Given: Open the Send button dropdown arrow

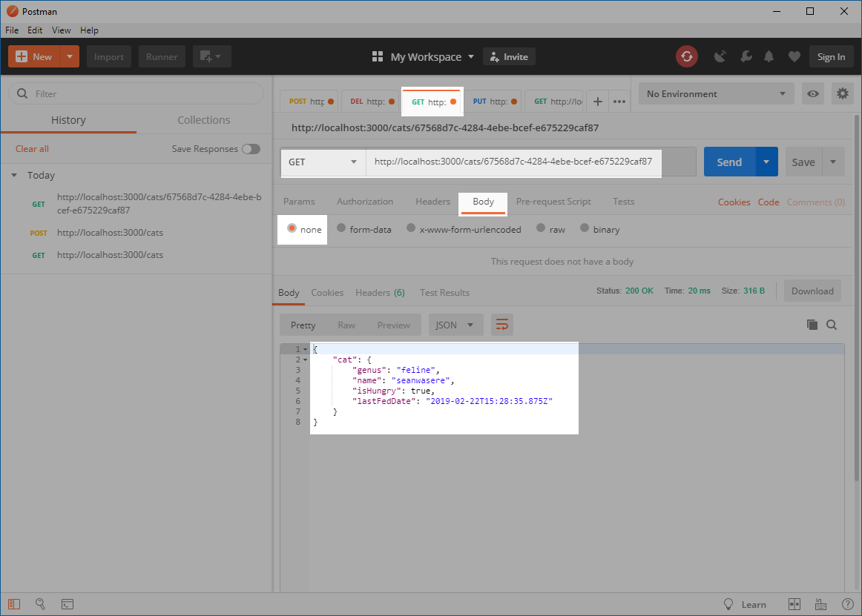Looking at the screenshot, I should pos(766,162).
